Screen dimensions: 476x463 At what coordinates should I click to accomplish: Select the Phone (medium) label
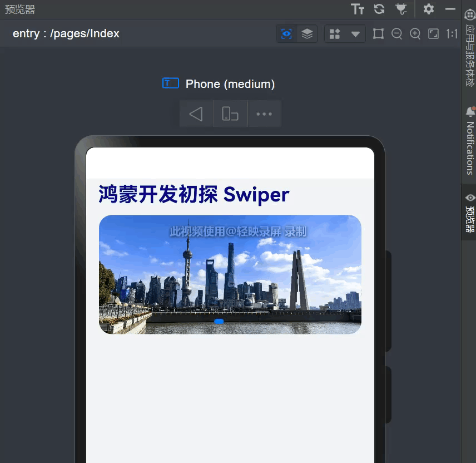pyautogui.click(x=230, y=84)
